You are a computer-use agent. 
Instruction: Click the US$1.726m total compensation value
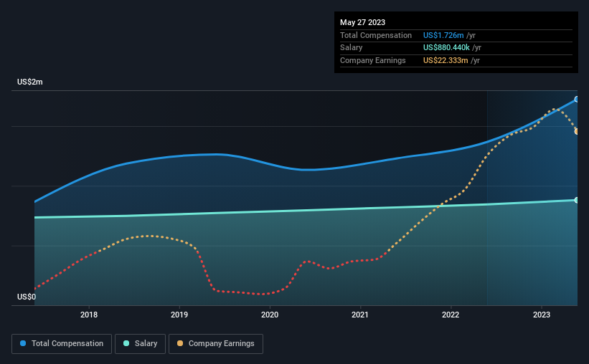point(443,35)
